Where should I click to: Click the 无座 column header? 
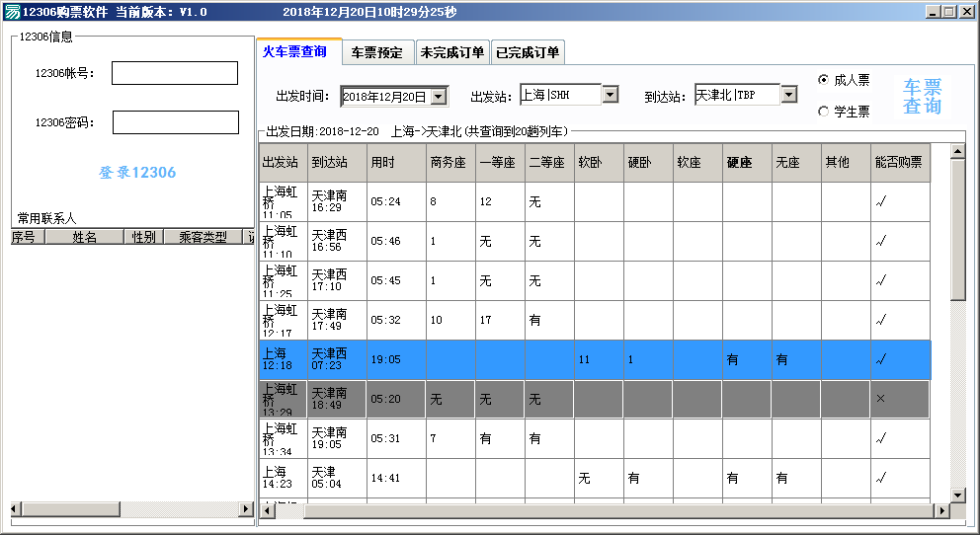click(x=796, y=162)
